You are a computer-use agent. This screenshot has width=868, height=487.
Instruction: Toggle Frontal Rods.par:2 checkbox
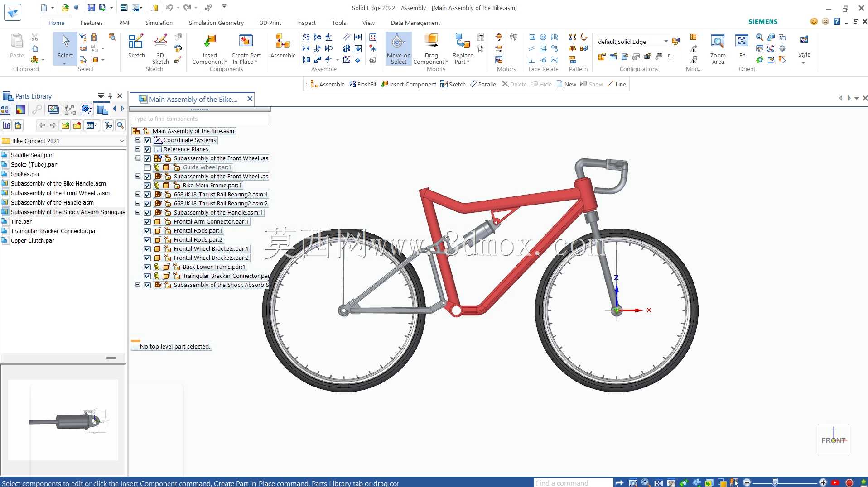coord(147,240)
